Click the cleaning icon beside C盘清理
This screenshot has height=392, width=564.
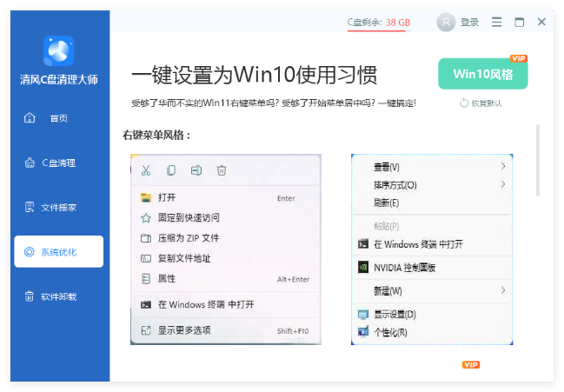click(x=30, y=163)
